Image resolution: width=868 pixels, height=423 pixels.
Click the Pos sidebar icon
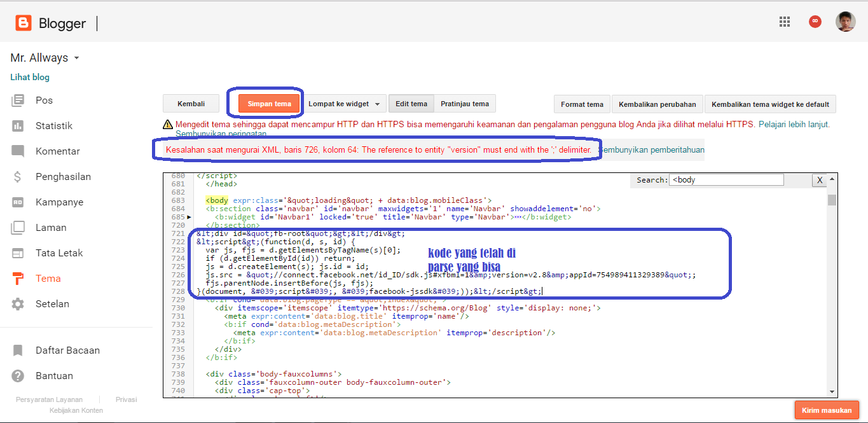(18, 101)
